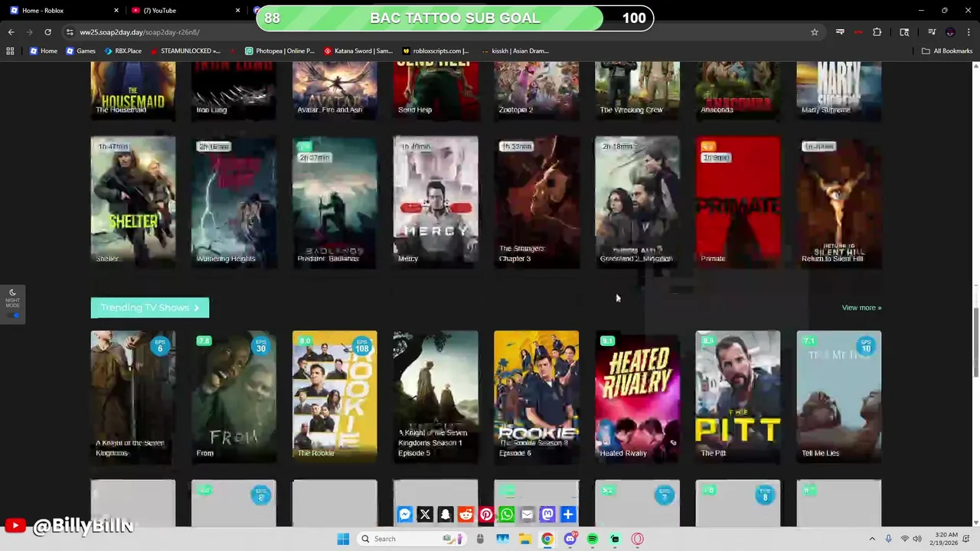Open Mercy movie poster
The image size is (980, 551).
(x=436, y=202)
